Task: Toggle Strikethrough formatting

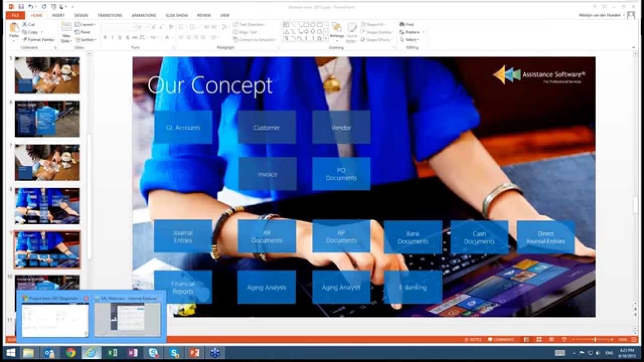Action: [x=135, y=38]
